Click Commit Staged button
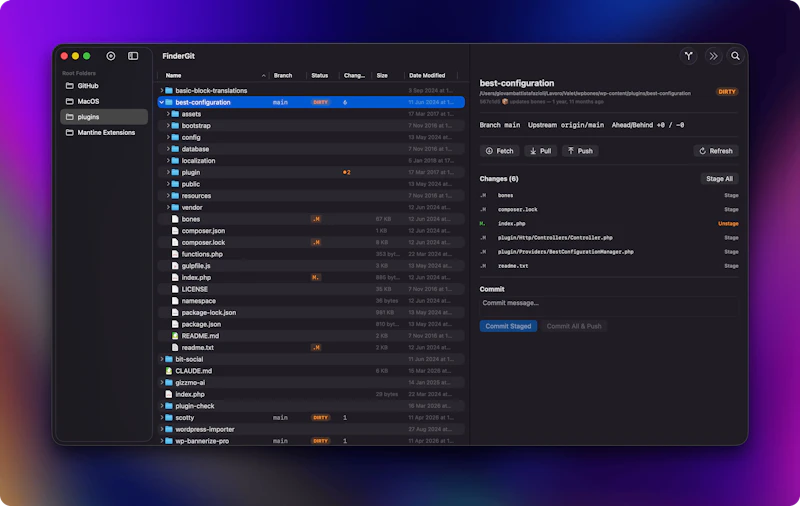Viewport: 800px width, 506px height. click(x=508, y=326)
